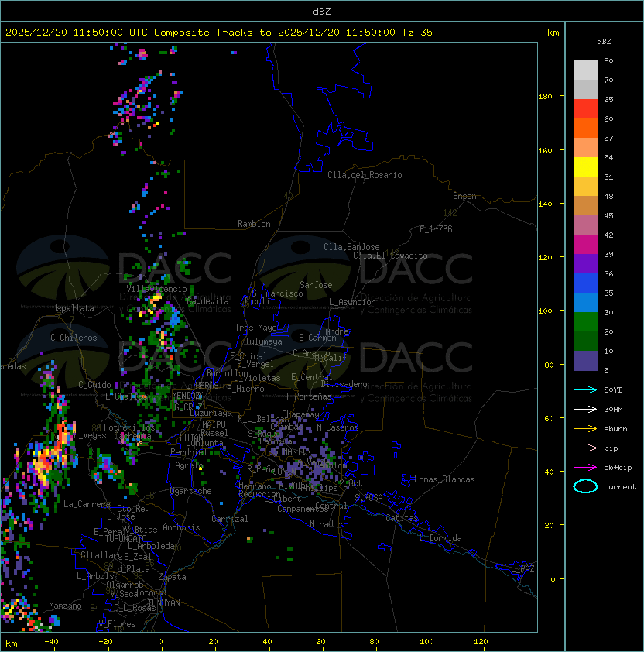Viewport: 644px width, 652px height.
Task: Click the magenta eb+bip arrow icon
Action: [x=585, y=468]
